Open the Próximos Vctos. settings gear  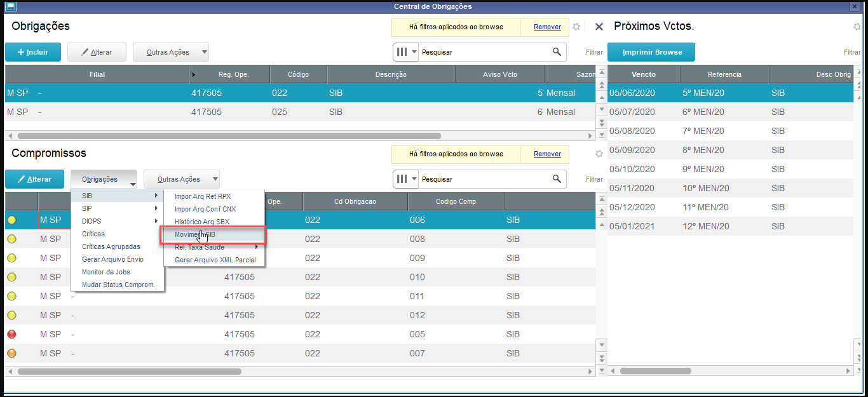coord(857,27)
